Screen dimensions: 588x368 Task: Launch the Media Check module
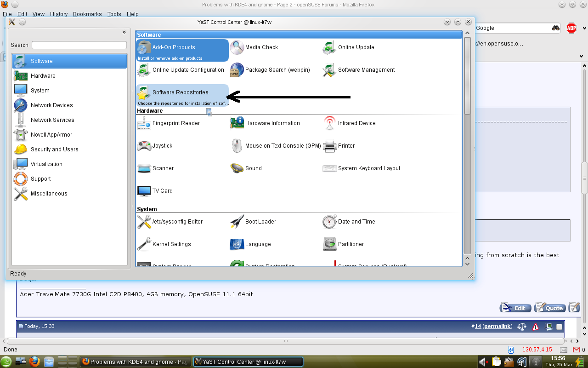pyautogui.click(x=254, y=47)
